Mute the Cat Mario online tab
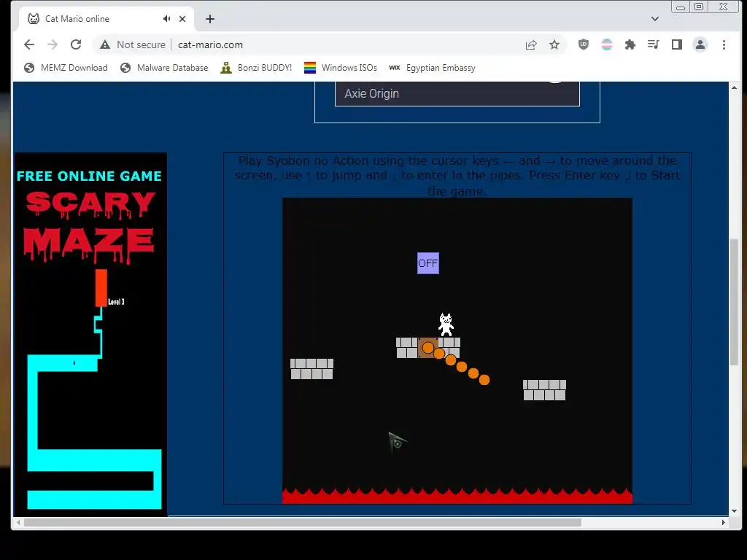 166,18
